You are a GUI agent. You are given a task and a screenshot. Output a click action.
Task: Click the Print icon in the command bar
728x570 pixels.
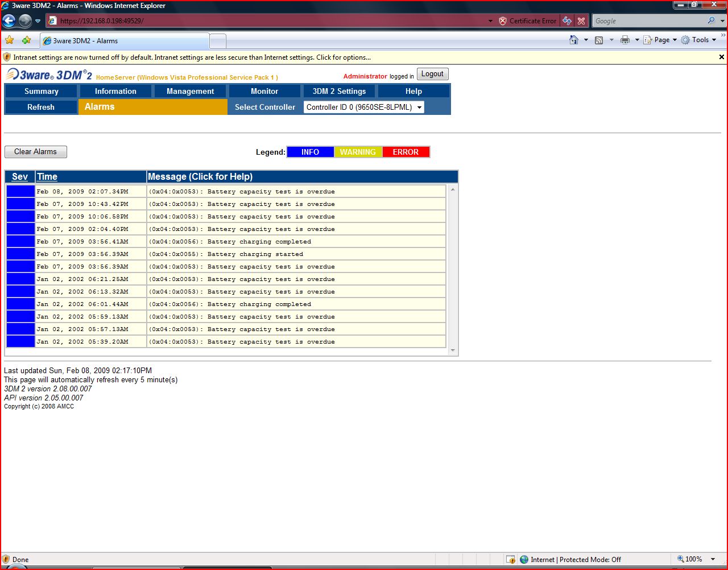[625, 40]
